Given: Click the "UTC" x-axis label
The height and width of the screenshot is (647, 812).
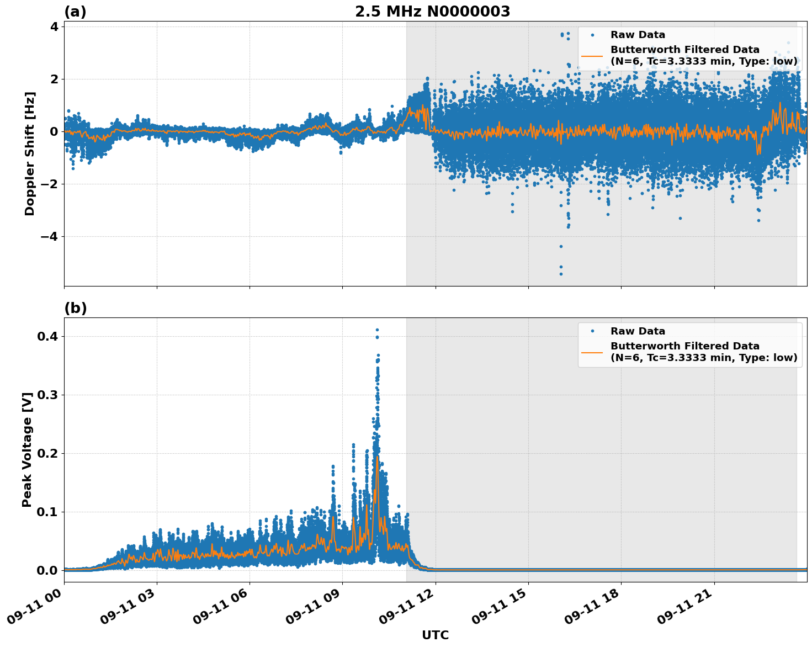Looking at the screenshot, I should click(x=435, y=635).
